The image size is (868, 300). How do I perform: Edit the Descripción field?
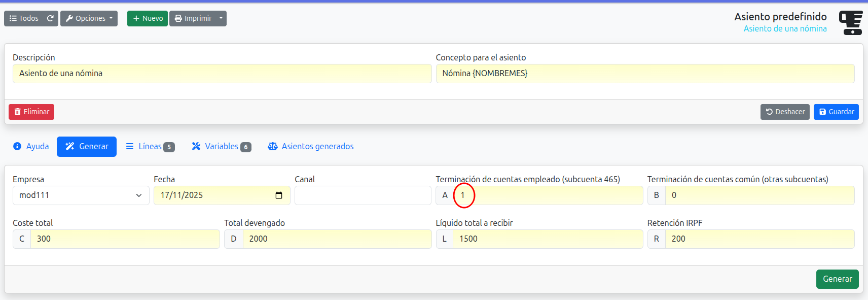pyautogui.click(x=222, y=74)
